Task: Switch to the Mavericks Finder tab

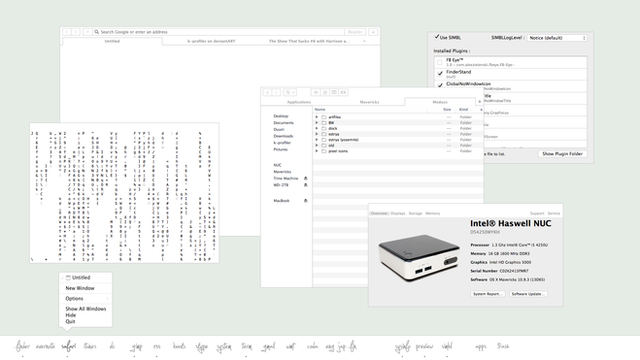Action: pos(369,102)
